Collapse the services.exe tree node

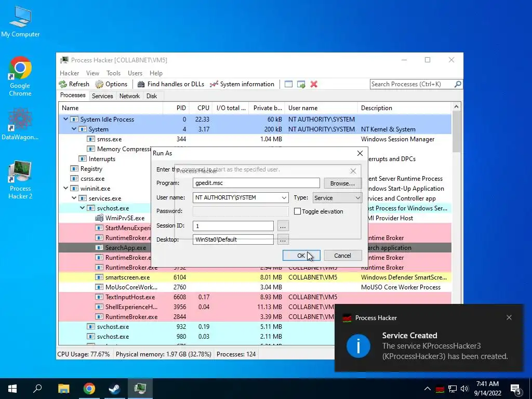pos(74,198)
